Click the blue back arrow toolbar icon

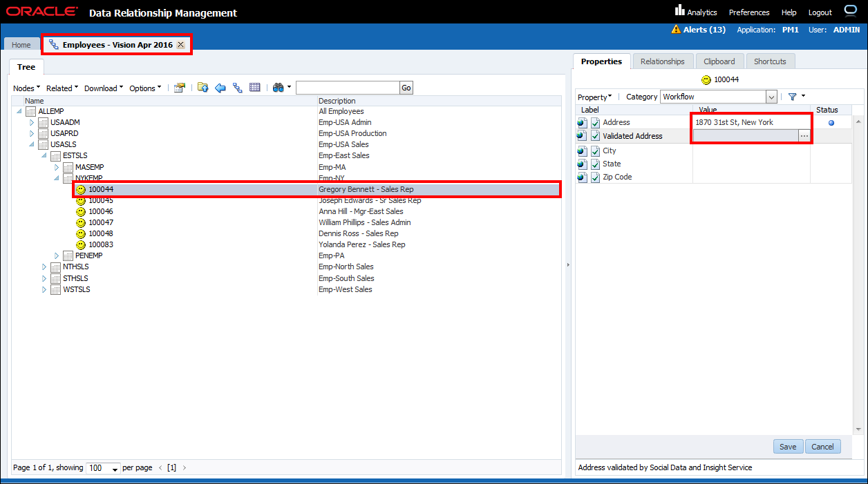point(220,88)
